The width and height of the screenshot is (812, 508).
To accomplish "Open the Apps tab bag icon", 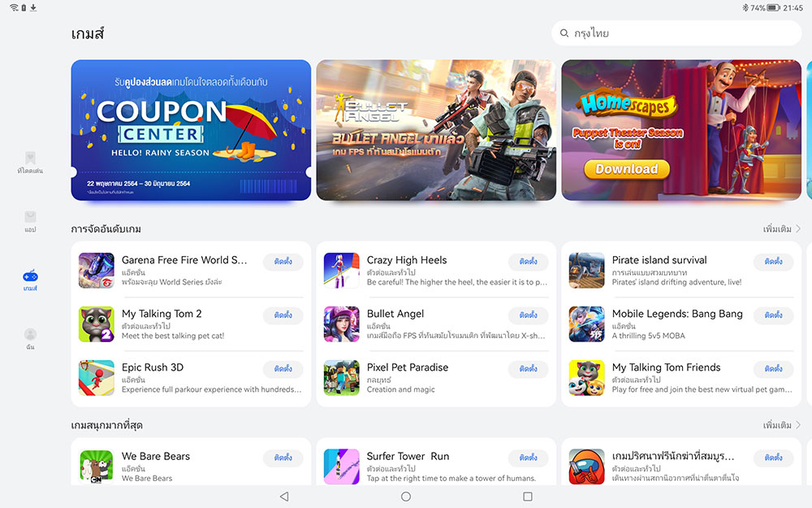I will pos(30,217).
